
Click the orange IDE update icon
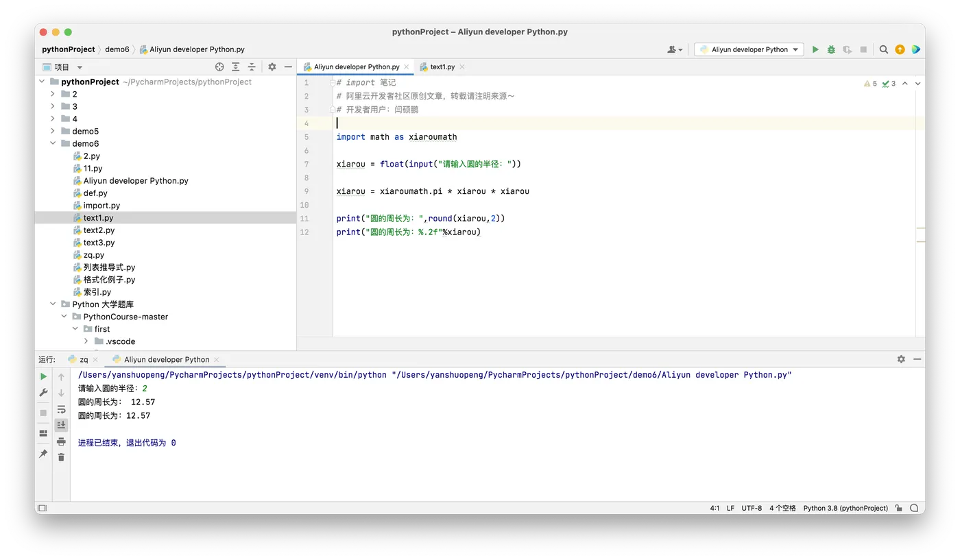(900, 49)
